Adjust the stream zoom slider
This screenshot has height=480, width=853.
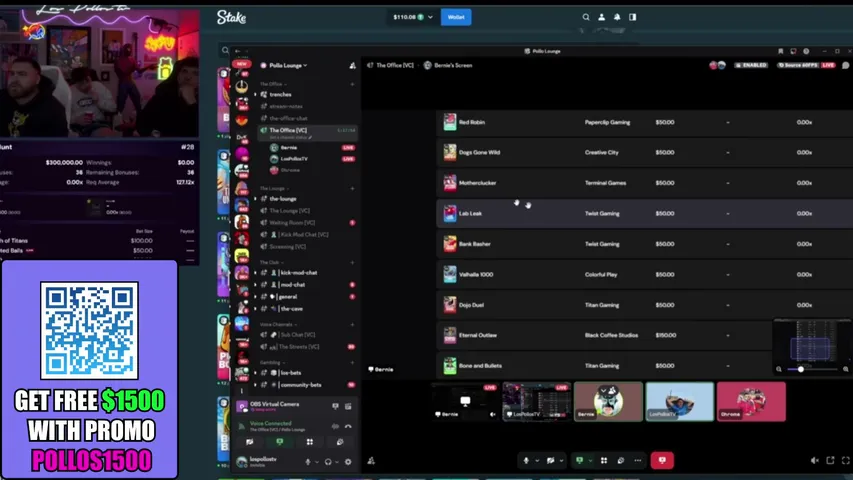point(801,369)
